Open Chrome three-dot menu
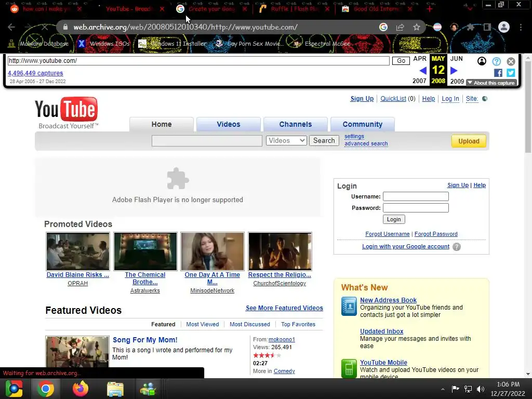This screenshot has height=399, width=532. [521, 27]
